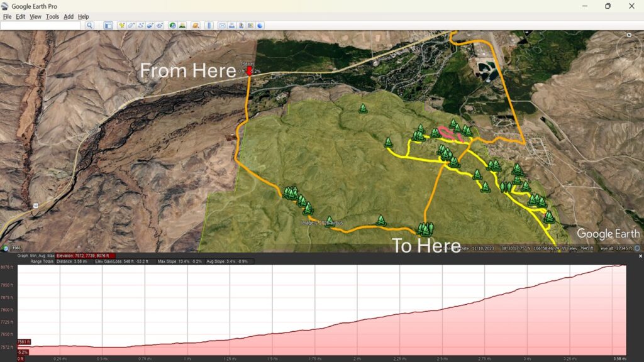The height and width of the screenshot is (362, 644).
Task: Add a placemark with the pin icon
Action: pyautogui.click(x=121, y=25)
